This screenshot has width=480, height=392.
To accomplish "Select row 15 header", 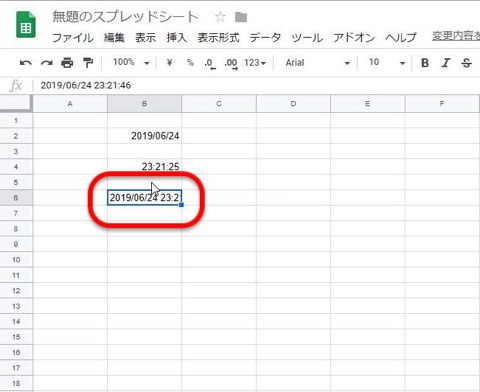I will (16, 337).
